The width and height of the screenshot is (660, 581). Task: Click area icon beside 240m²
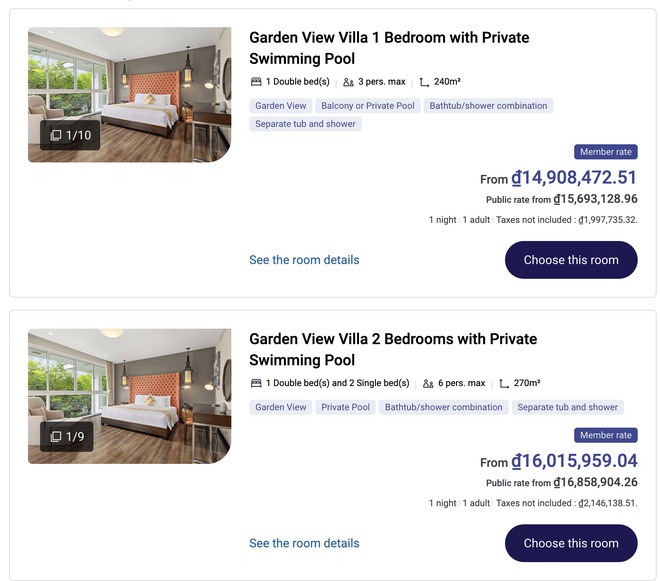[425, 82]
